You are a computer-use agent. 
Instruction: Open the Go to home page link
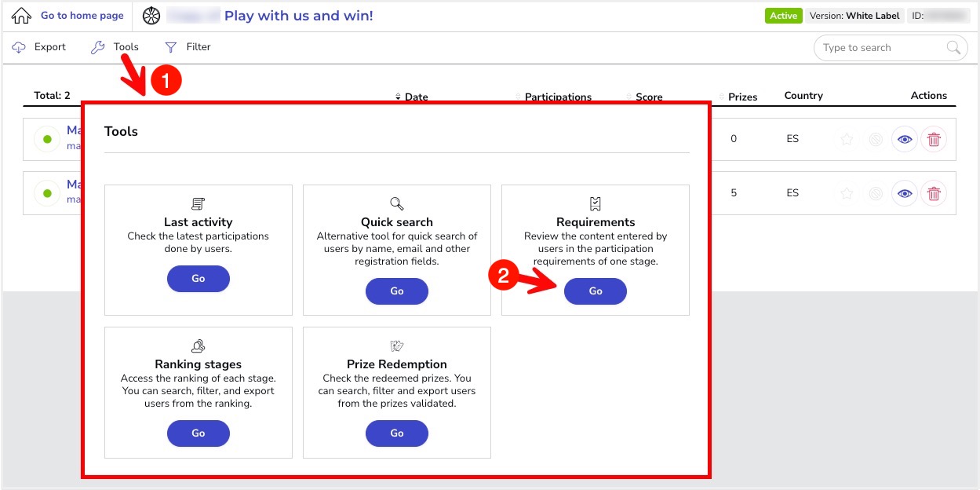click(x=82, y=16)
